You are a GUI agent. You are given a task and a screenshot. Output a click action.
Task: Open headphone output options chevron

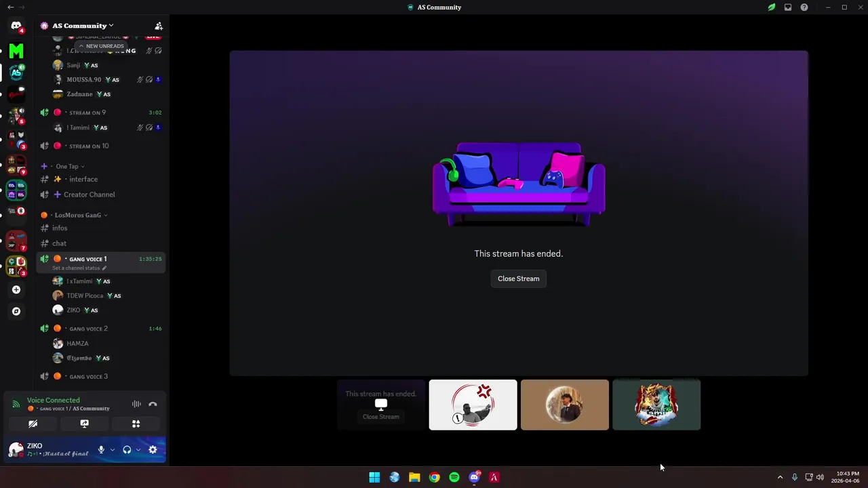tap(138, 449)
